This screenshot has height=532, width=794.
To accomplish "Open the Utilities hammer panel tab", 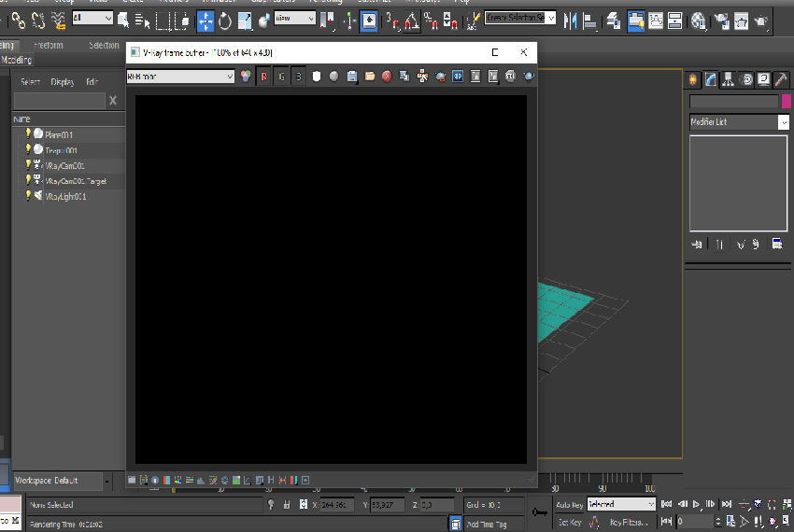I will pos(781,79).
